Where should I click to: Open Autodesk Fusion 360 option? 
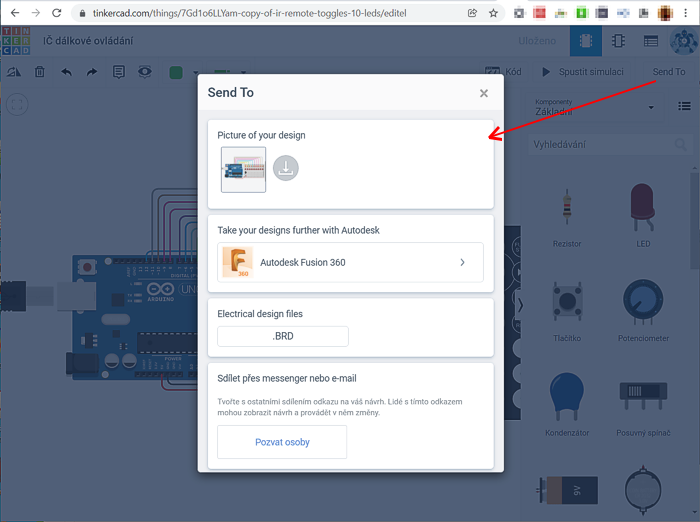(350, 262)
